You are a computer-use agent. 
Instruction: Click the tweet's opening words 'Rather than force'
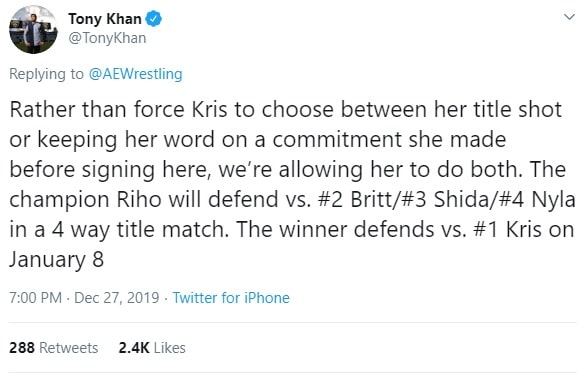point(97,109)
